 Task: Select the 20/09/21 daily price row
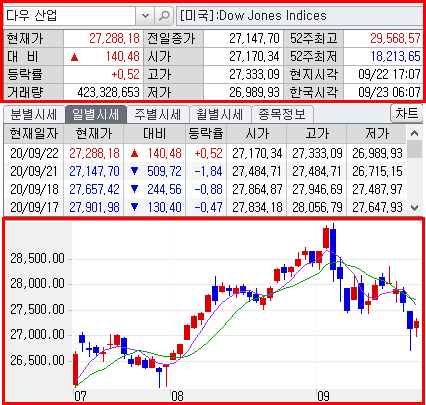(205, 171)
